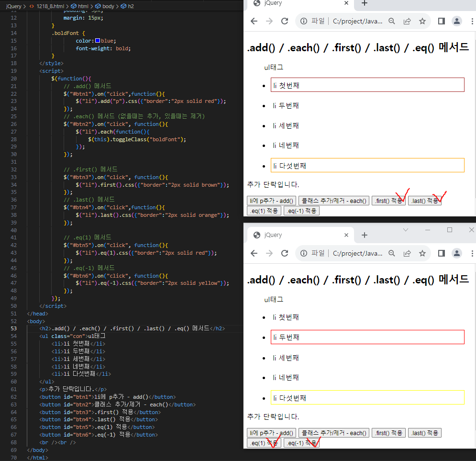476x461 pixels.
Task: Click address bar URL in bottom browser
Action: (x=357, y=253)
